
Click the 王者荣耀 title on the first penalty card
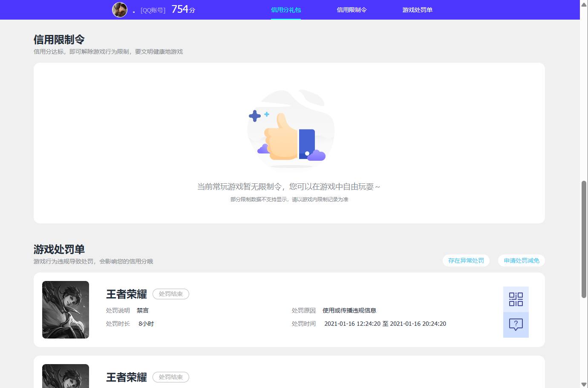click(126, 294)
